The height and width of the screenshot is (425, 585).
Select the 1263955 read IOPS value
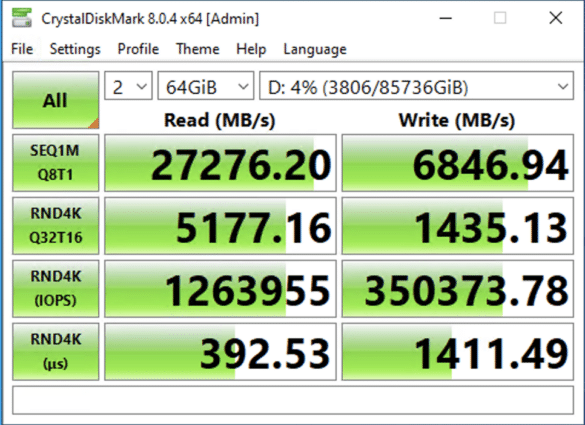click(x=220, y=289)
